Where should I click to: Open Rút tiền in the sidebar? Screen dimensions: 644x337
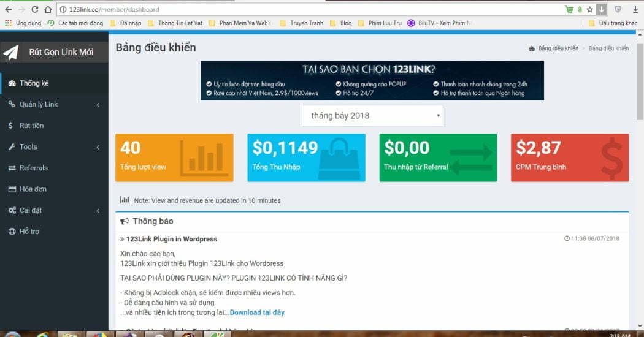click(x=54, y=126)
